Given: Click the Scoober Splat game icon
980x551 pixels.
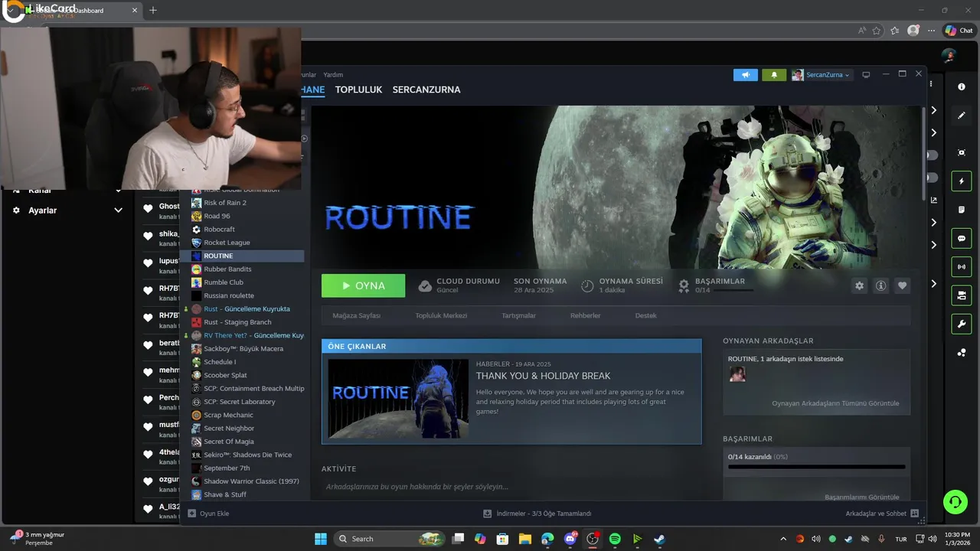Looking at the screenshot, I should tap(197, 375).
